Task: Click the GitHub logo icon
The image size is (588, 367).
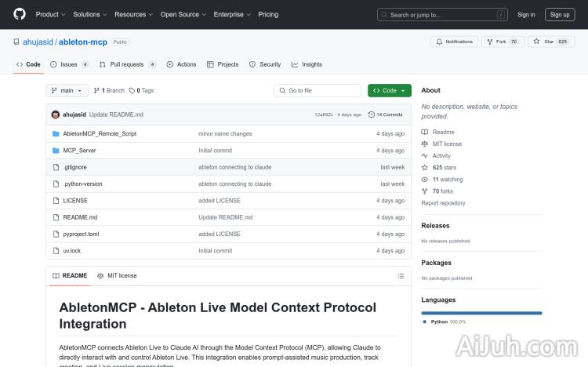Action: tap(20, 14)
